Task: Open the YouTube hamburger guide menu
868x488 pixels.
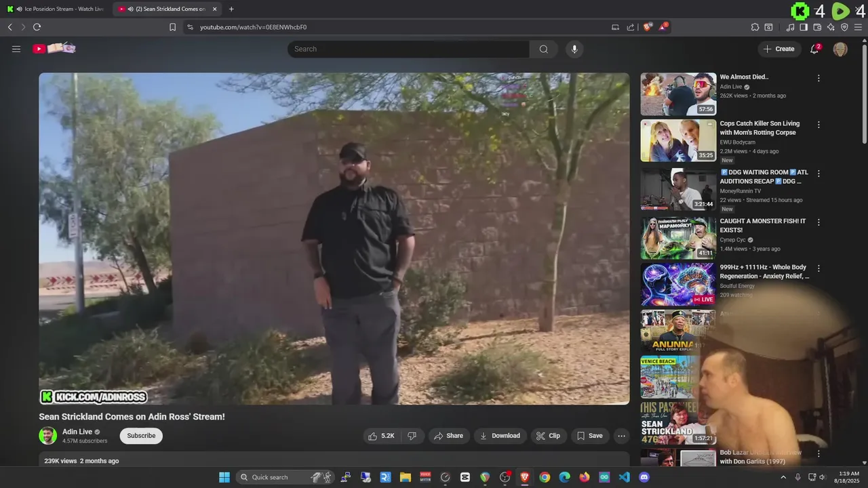Action: 16,49
